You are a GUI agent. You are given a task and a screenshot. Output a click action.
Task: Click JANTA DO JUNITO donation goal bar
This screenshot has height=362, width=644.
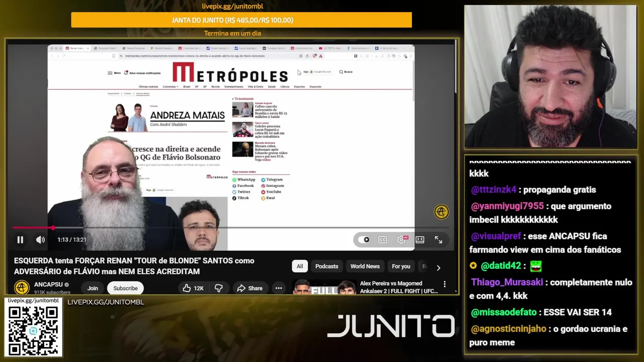(242, 20)
